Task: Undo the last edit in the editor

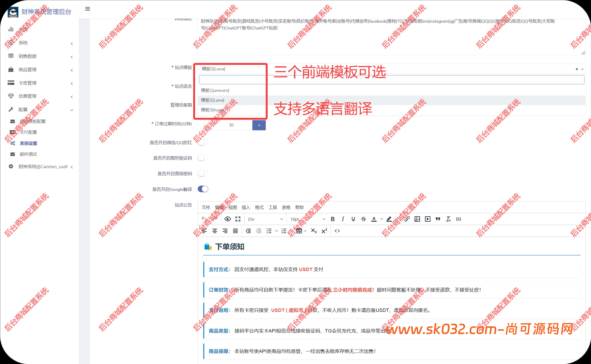Action: click(204, 219)
